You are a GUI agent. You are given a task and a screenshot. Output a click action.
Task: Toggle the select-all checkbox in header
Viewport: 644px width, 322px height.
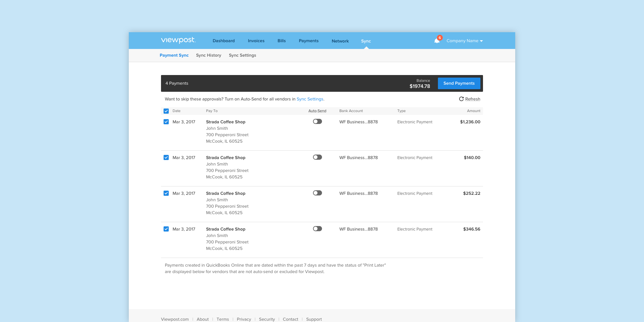pos(166,111)
